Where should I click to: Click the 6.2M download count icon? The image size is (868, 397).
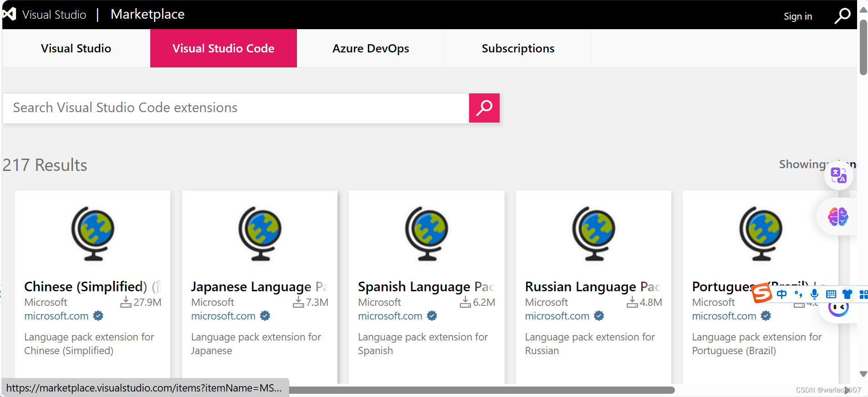pyautogui.click(x=465, y=302)
